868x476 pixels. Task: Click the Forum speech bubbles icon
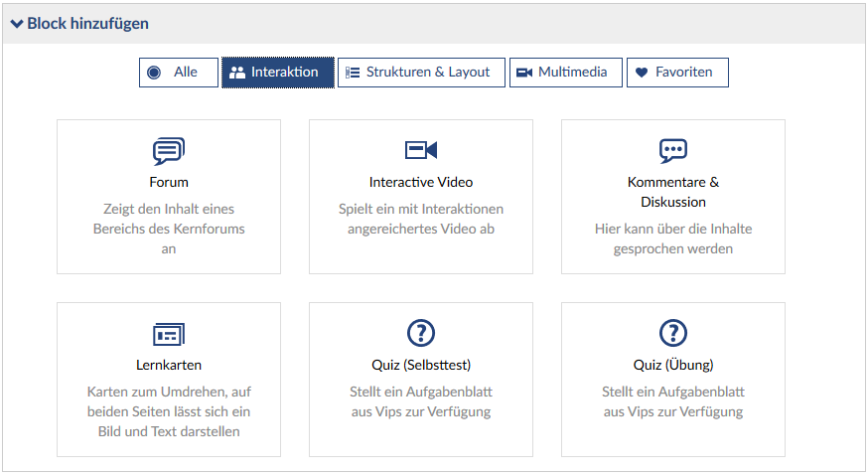coord(169,151)
